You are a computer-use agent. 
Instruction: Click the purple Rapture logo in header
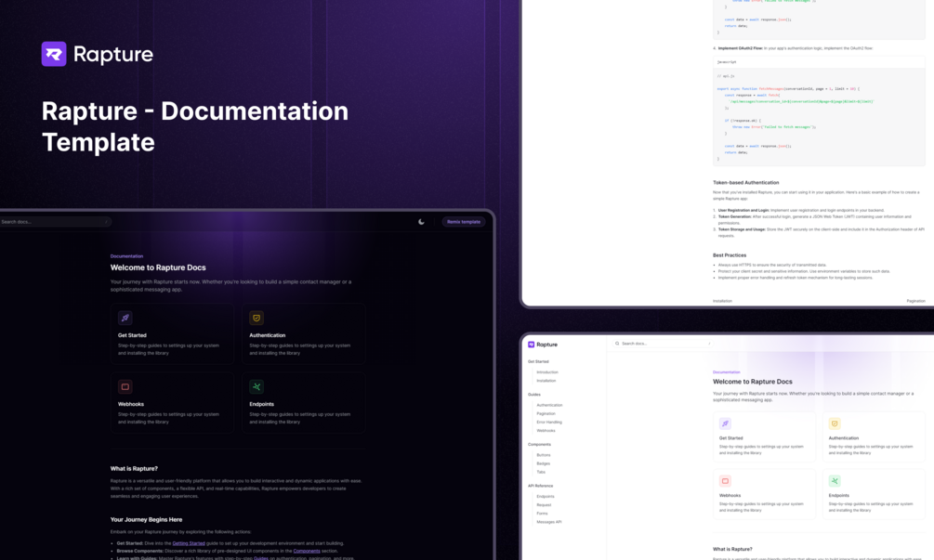[x=54, y=54]
